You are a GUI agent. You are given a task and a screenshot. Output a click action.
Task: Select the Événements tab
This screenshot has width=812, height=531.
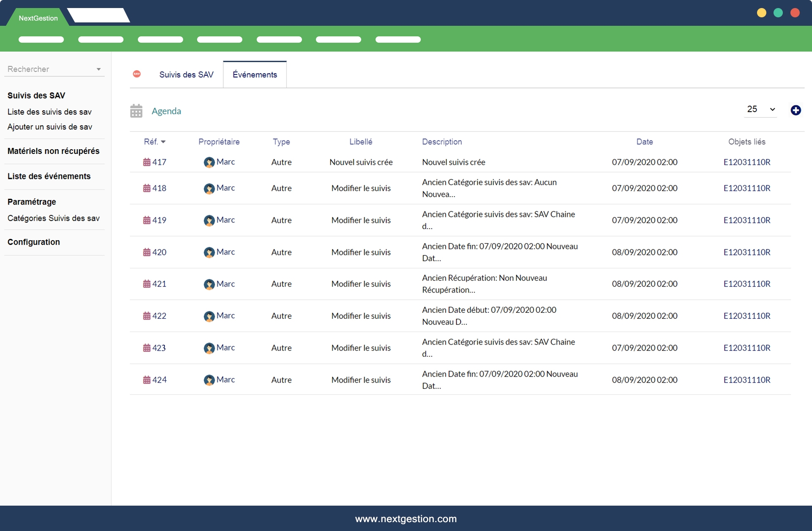point(255,75)
